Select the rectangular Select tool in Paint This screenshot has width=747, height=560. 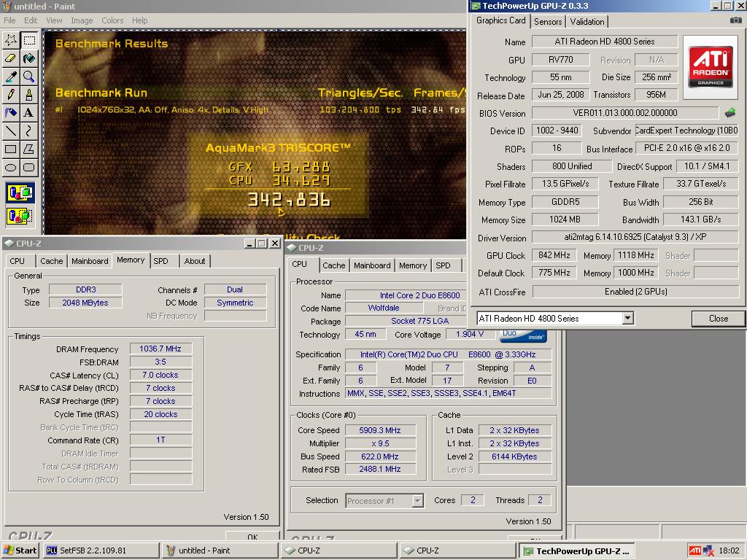coord(29,40)
